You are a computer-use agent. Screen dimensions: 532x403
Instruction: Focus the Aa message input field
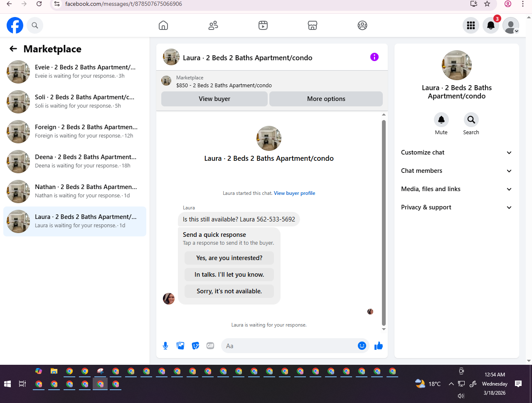pos(290,346)
